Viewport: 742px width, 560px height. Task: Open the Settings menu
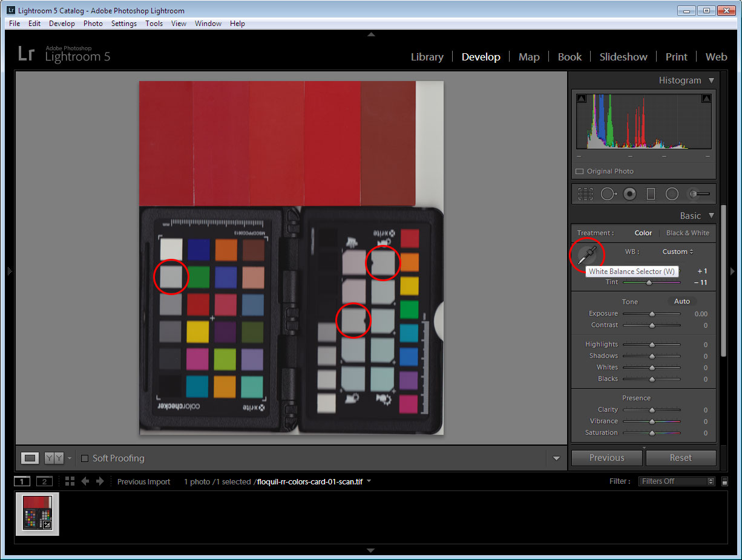pyautogui.click(x=124, y=24)
